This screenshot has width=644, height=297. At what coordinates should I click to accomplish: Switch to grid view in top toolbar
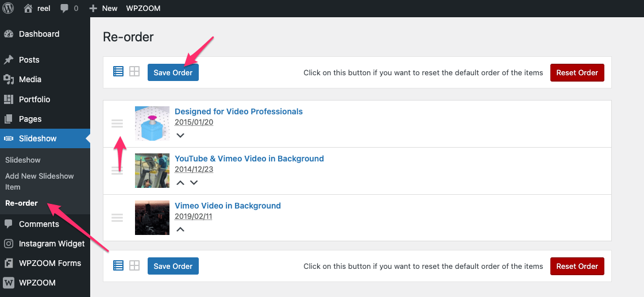tap(134, 72)
